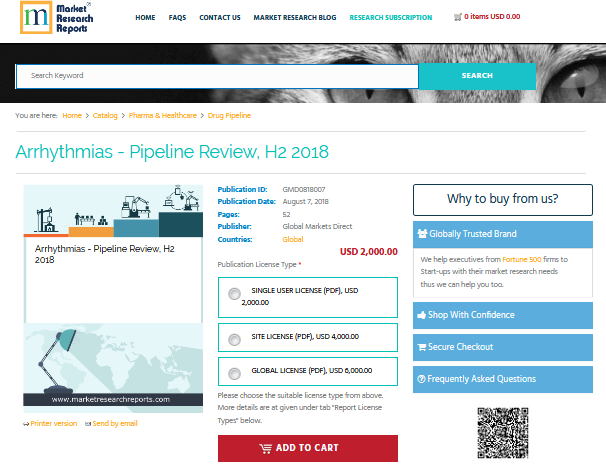Open the Send by email link
The height and width of the screenshot is (472, 606).
[x=115, y=424]
